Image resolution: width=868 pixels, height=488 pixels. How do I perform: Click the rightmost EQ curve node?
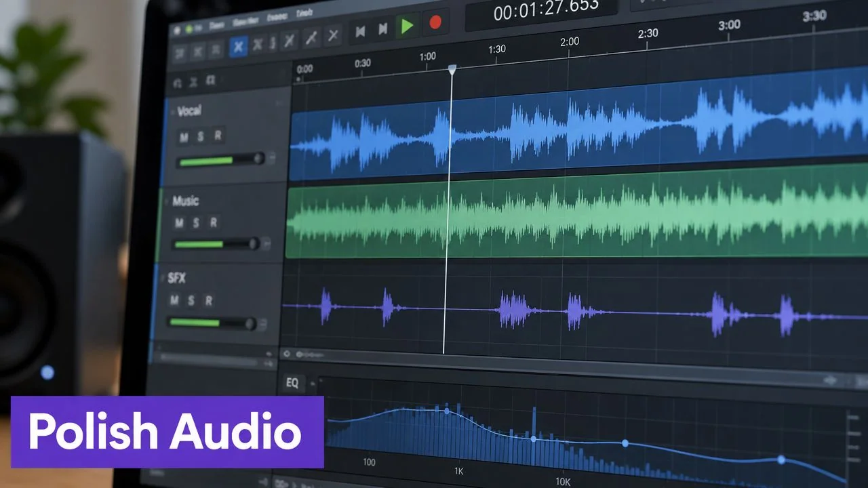click(781, 460)
